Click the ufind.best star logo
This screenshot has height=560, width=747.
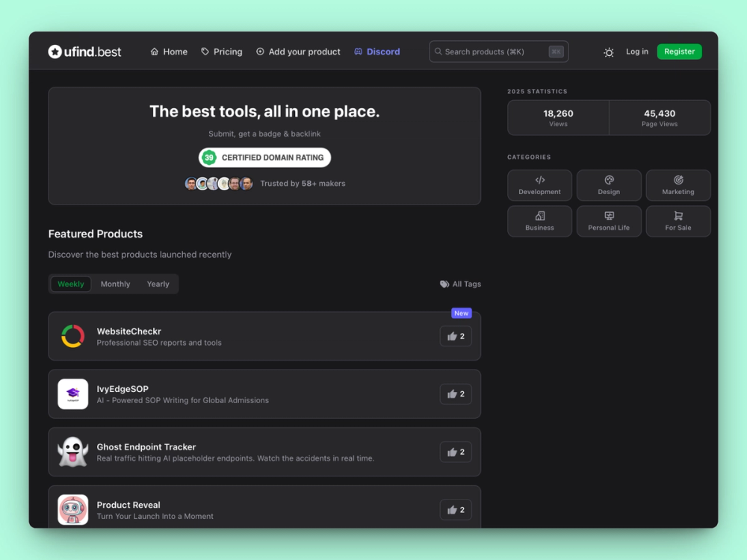point(55,51)
